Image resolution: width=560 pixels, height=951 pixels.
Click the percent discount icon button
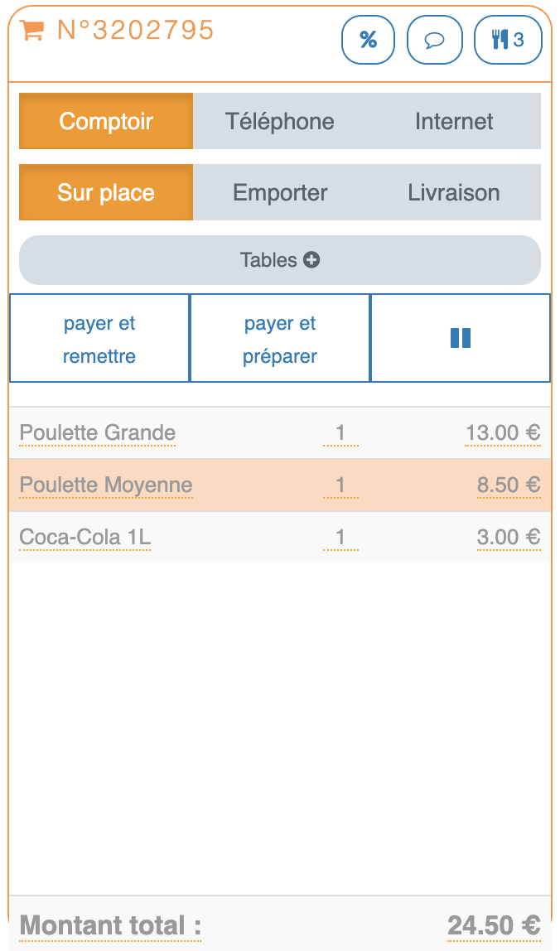coord(368,40)
